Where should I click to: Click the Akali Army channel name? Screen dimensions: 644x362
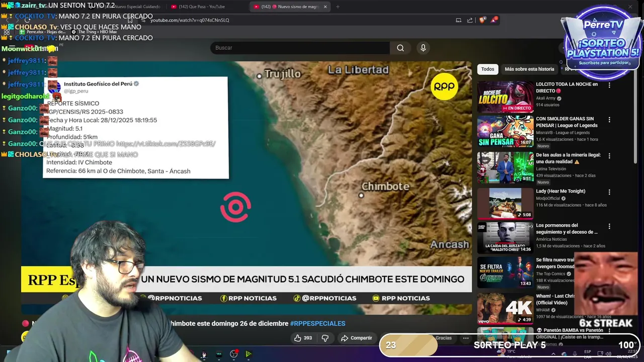pyautogui.click(x=546, y=98)
